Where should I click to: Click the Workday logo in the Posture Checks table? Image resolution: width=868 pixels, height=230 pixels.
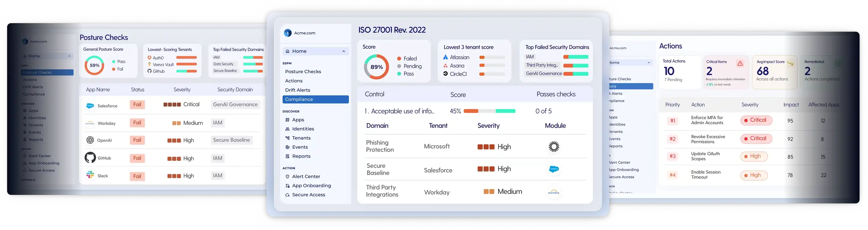[x=90, y=123]
